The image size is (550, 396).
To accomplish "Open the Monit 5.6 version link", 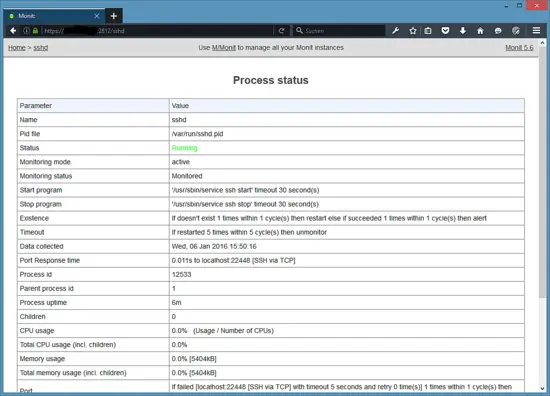I will [x=519, y=48].
